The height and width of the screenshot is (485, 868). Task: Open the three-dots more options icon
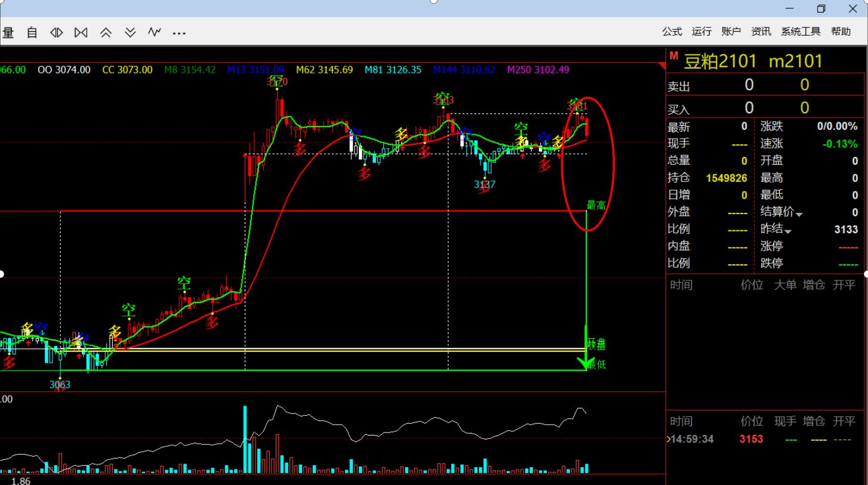pos(179,33)
